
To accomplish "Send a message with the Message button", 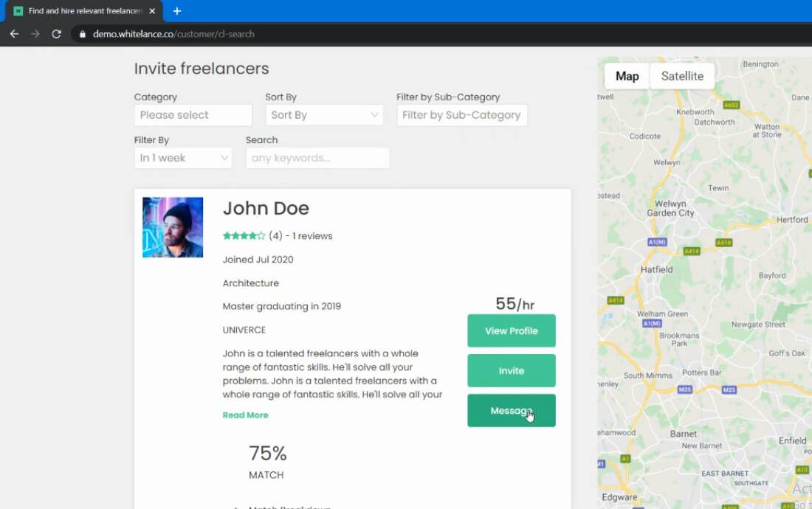I will click(512, 411).
